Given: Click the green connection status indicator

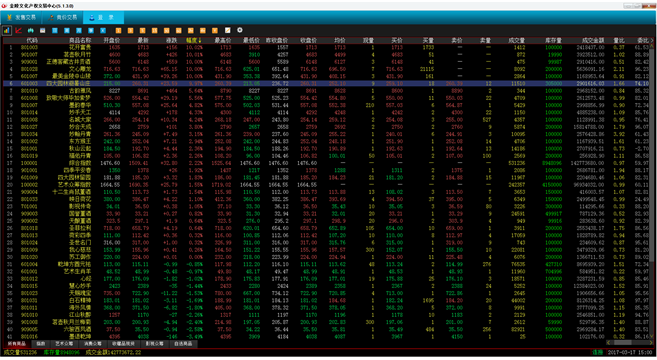Looking at the screenshot, I should (598, 352).
